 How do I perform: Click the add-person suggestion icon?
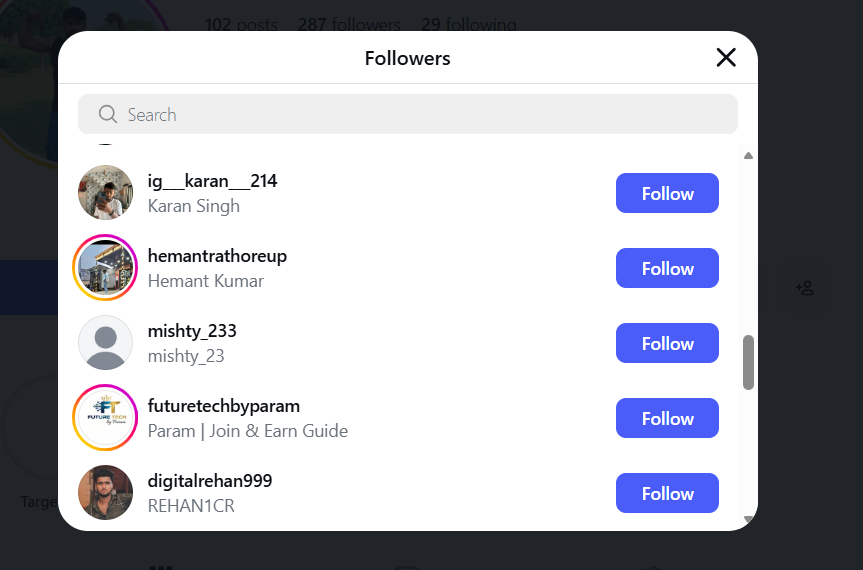click(x=805, y=288)
